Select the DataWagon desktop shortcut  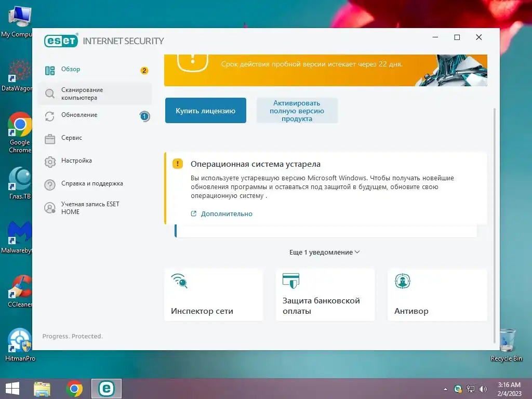[16, 75]
